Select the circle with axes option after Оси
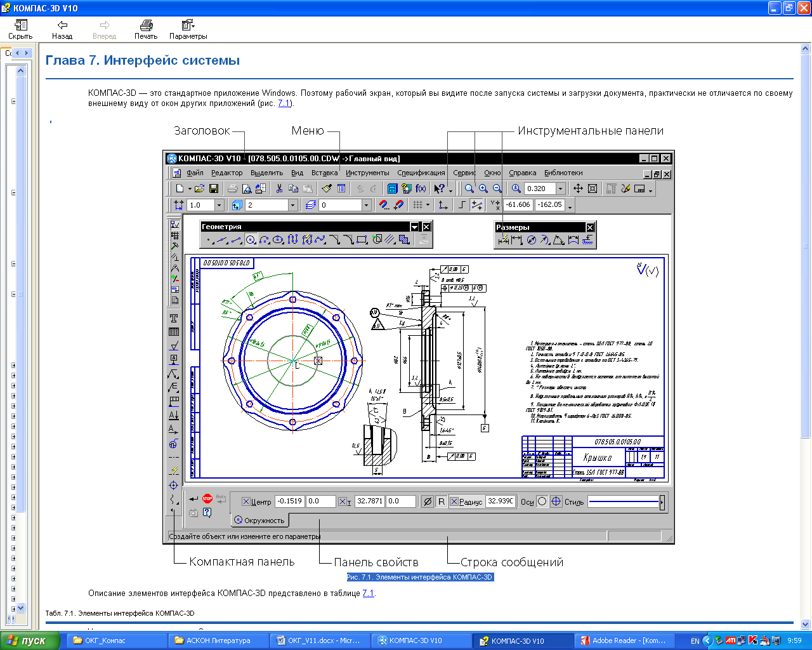The width and height of the screenshot is (812, 650). [556, 501]
